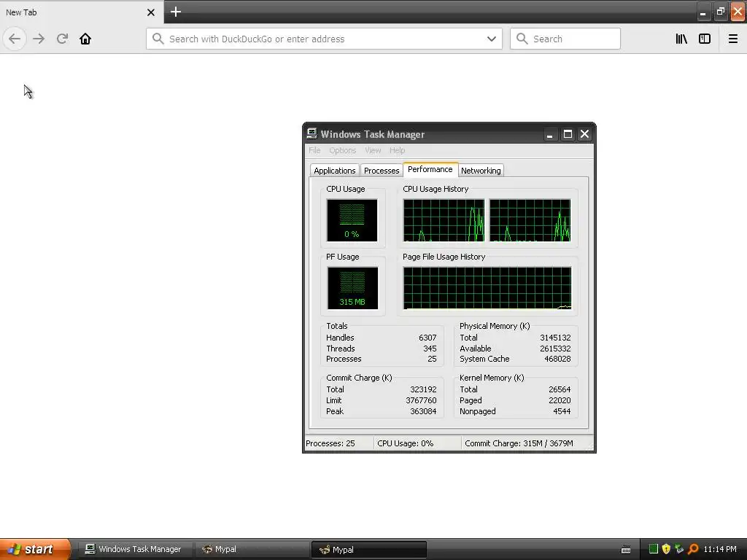The height and width of the screenshot is (560, 747).
Task: Reload the current page
Action: 62,39
